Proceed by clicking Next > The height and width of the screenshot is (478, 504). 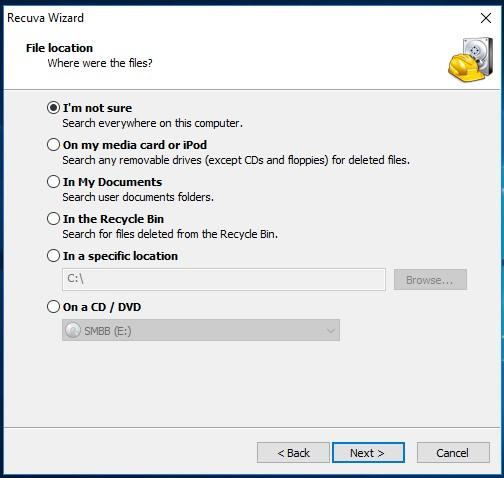368,453
